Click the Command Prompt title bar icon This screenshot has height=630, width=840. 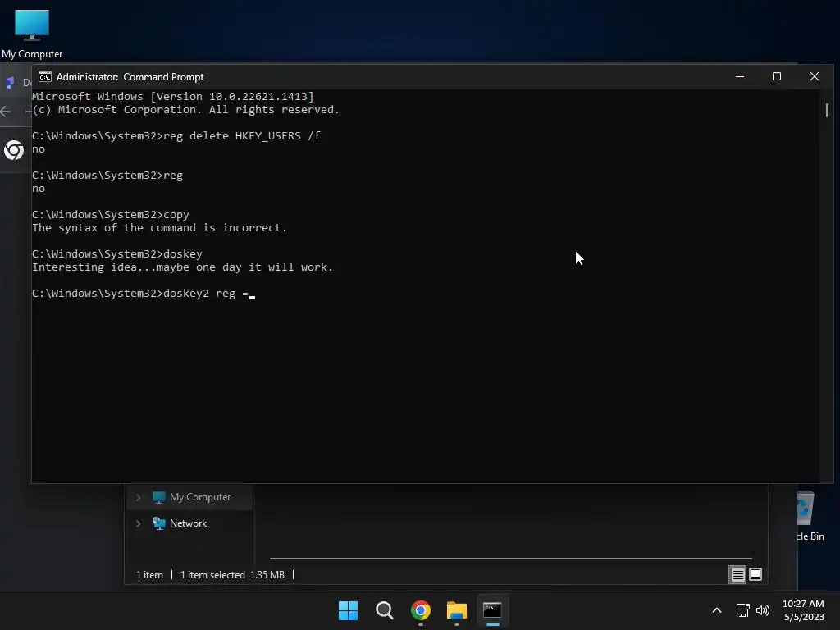tap(45, 77)
